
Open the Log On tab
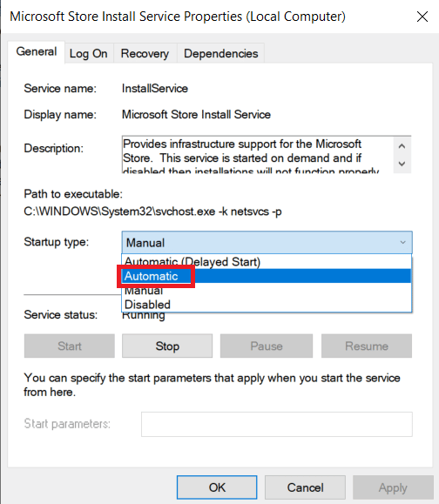pos(89,53)
